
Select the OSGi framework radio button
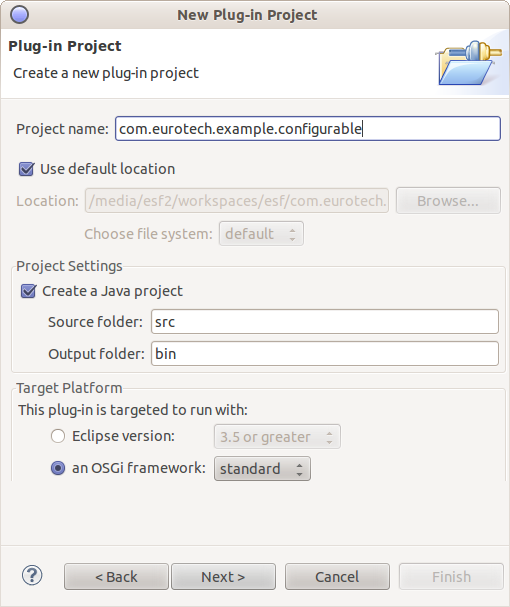pos(58,468)
